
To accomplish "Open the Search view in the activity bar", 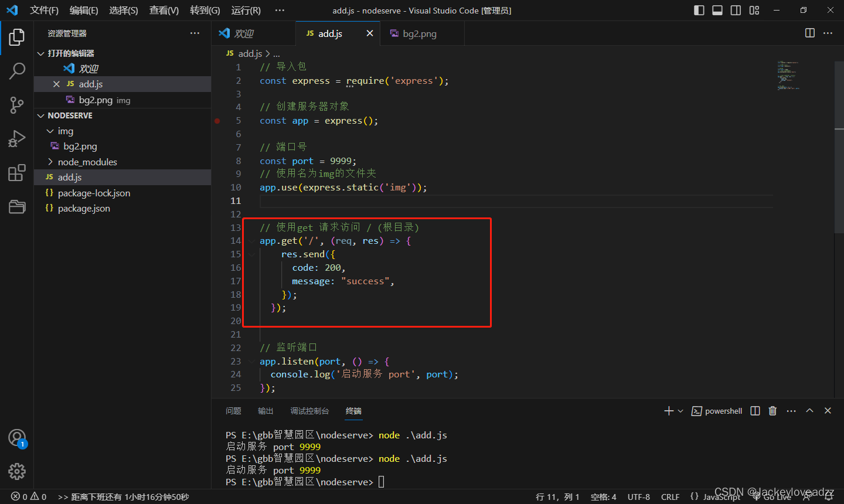I will 16,71.
